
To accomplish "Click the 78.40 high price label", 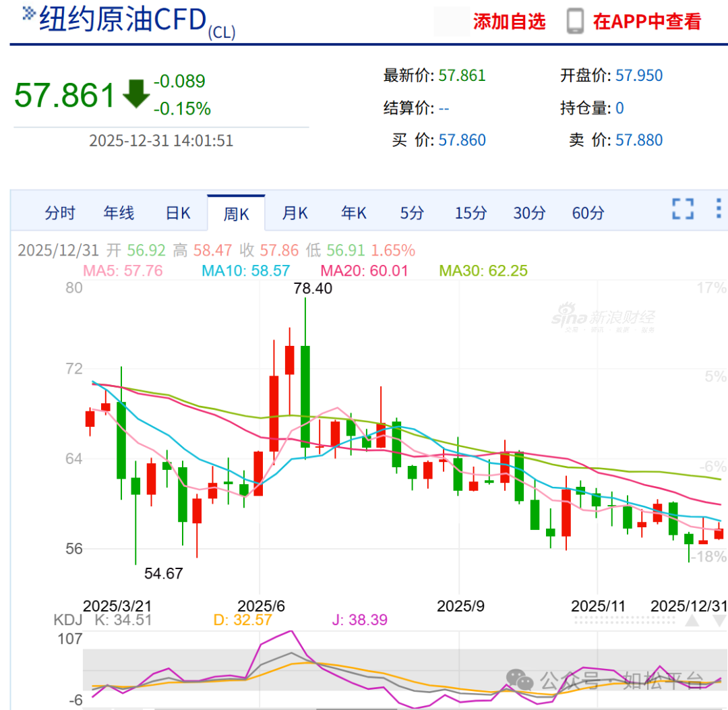I will pyautogui.click(x=313, y=288).
